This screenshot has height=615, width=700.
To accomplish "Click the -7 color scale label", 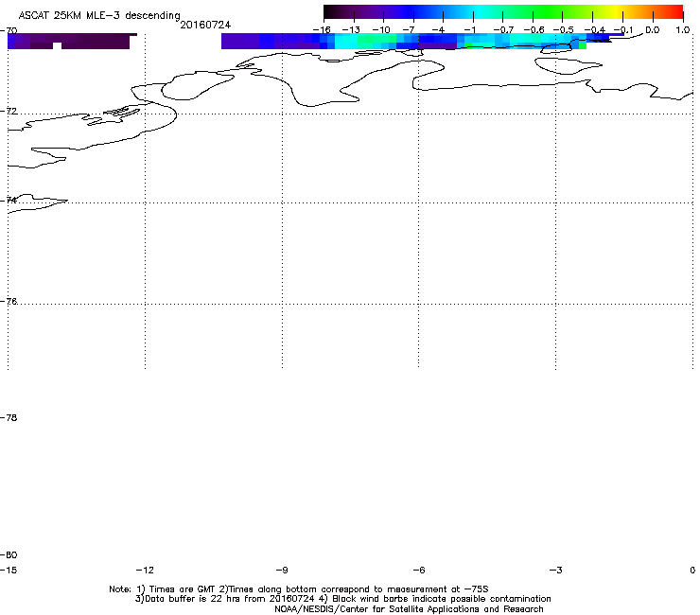I will [x=409, y=30].
